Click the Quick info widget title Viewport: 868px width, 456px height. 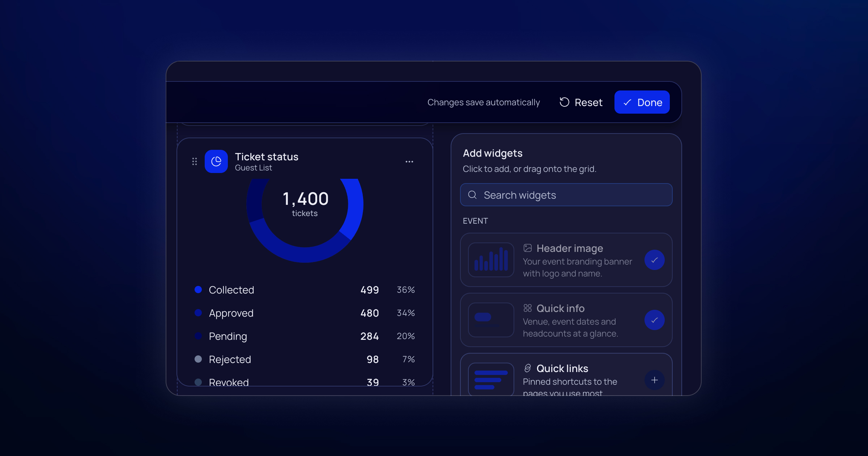click(x=561, y=308)
